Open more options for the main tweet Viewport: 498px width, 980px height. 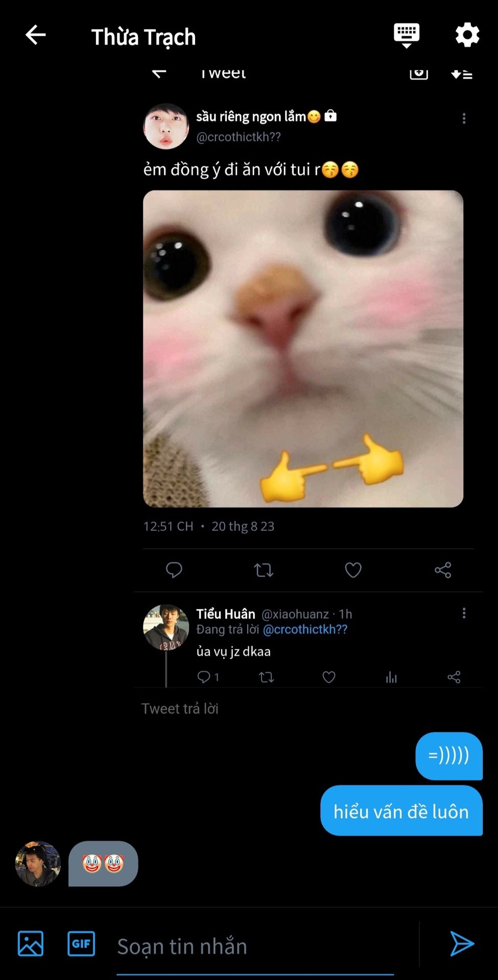click(464, 118)
